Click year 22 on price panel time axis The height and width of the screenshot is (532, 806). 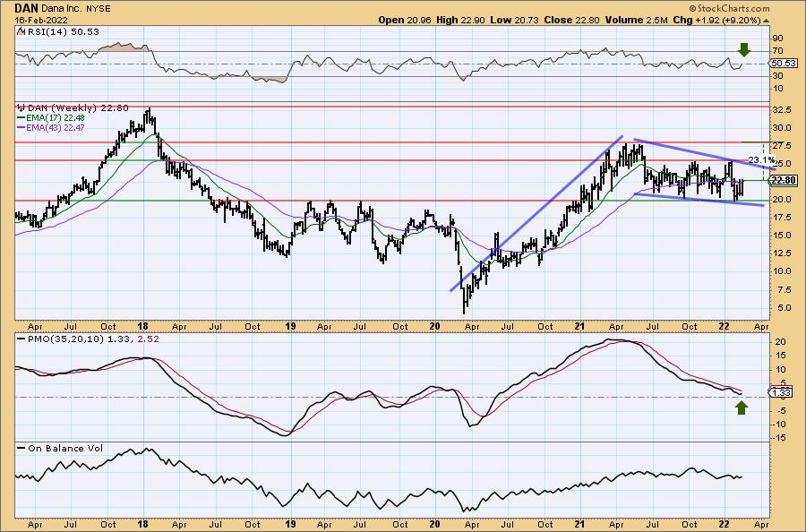tap(725, 326)
